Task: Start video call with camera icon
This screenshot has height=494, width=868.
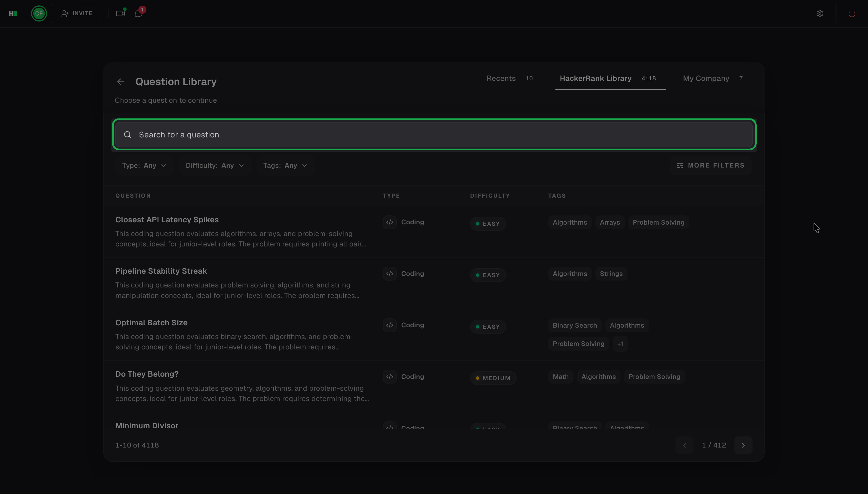Action: tap(121, 13)
